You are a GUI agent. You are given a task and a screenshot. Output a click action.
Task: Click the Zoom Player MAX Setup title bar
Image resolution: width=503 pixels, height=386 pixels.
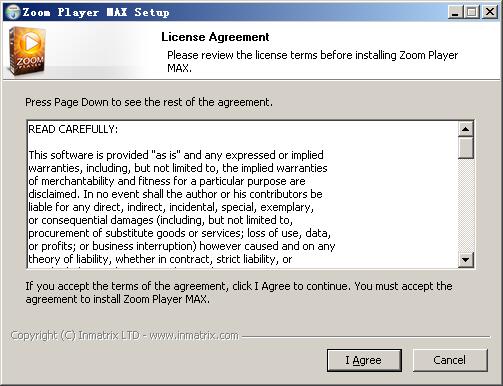click(x=227, y=12)
